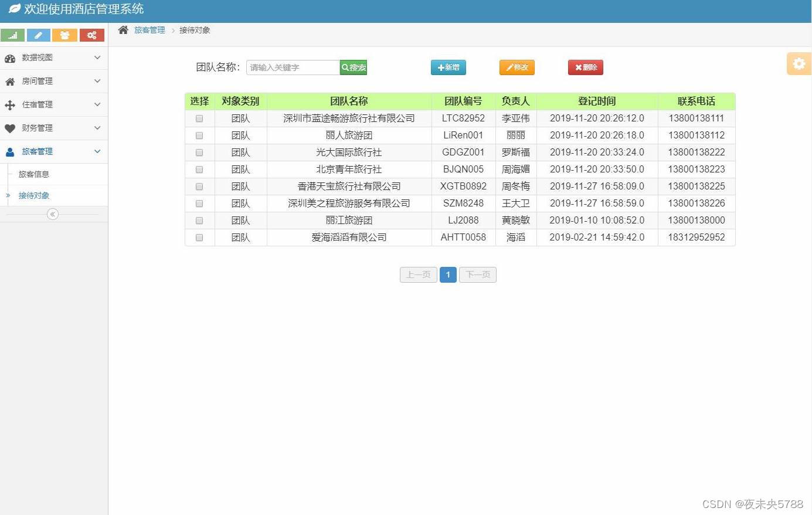Click the red 删除 button
The height and width of the screenshot is (515, 812).
[x=586, y=67]
